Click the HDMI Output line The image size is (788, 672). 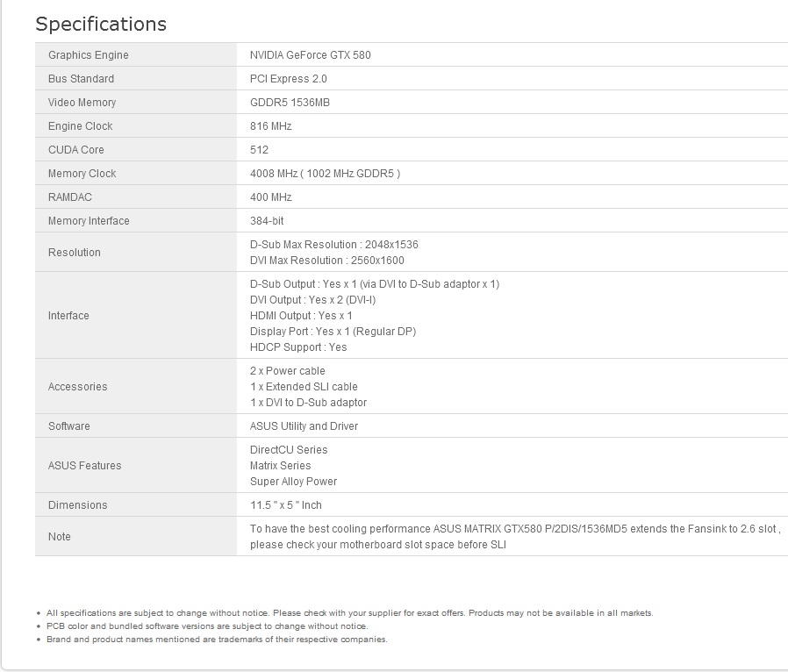click(301, 316)
